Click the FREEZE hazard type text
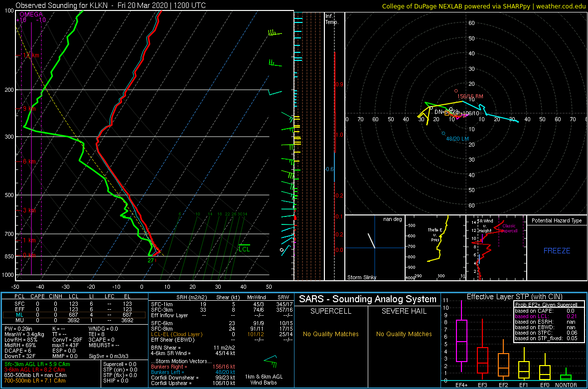588x389 pixels. [x=557, y=250]
